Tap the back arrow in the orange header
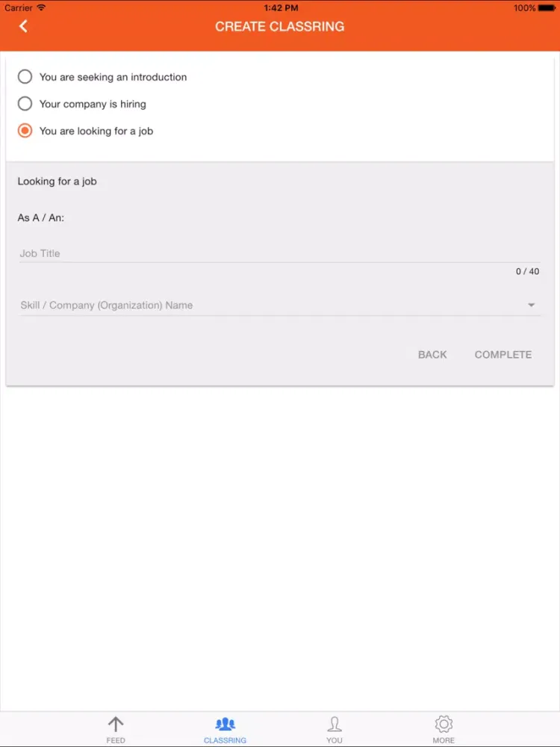Viewport: 560px width, 747px height. [x=24, y=26]
